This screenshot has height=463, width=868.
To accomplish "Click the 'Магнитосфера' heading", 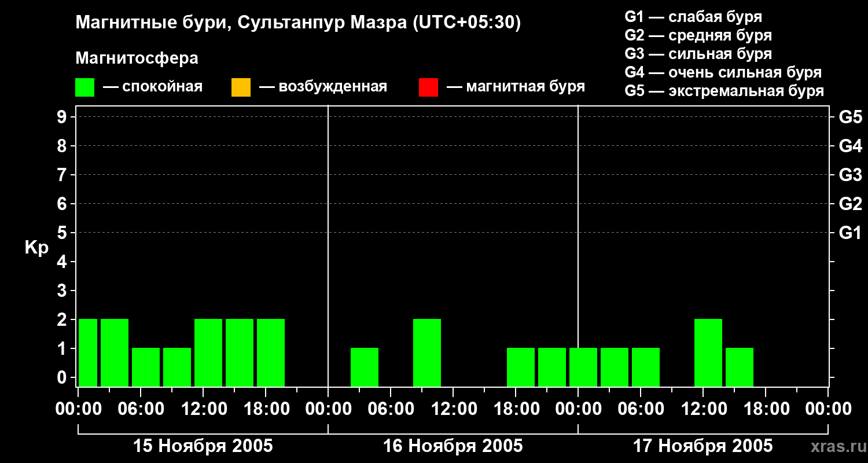I will click(x=137, y=58).
